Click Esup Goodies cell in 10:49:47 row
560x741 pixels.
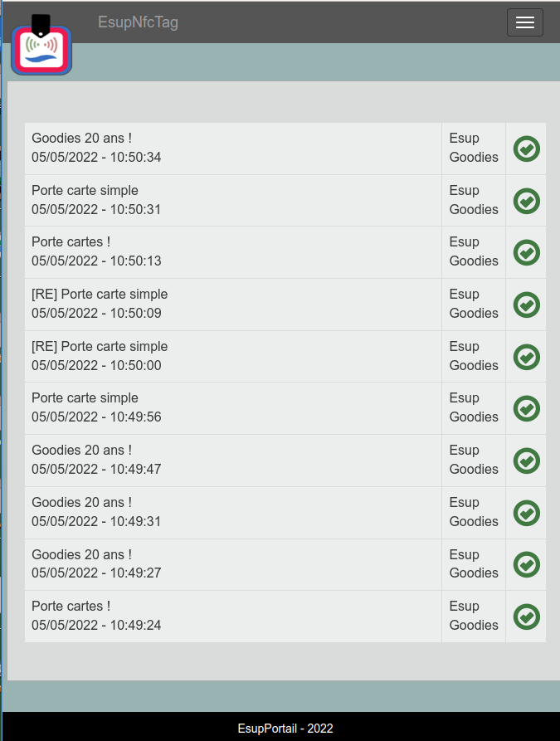474,460
